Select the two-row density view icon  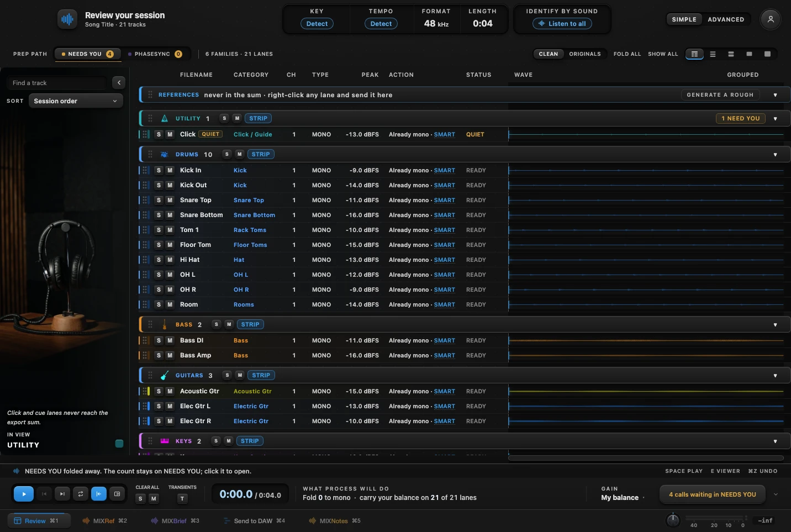(x=731, y=54)
